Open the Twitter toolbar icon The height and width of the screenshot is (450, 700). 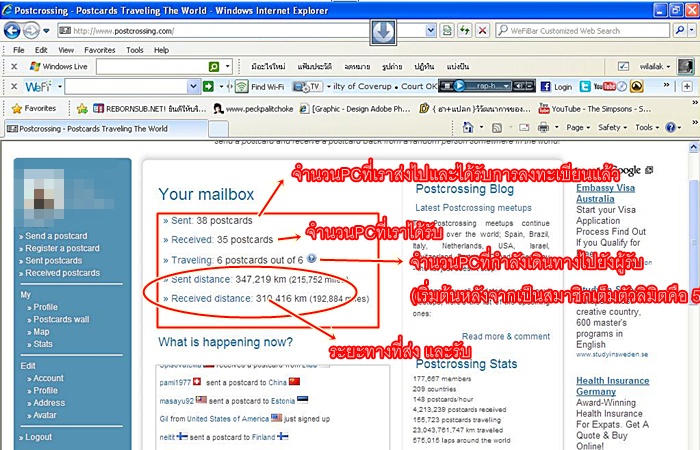(x=585, y=87)
